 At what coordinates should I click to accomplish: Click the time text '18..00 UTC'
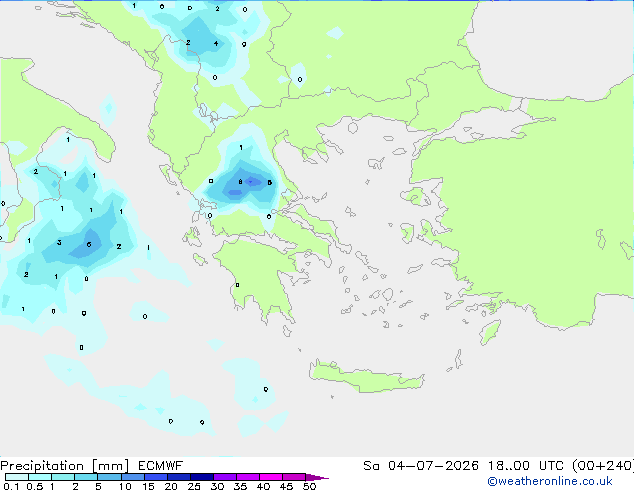pos(527,466)
